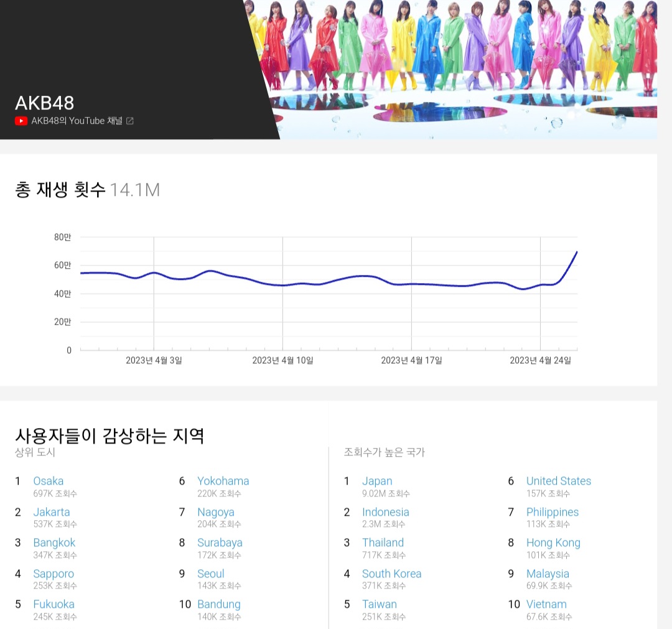Select the 2023년 4월 17일 date marker

(x=411, y=360)
